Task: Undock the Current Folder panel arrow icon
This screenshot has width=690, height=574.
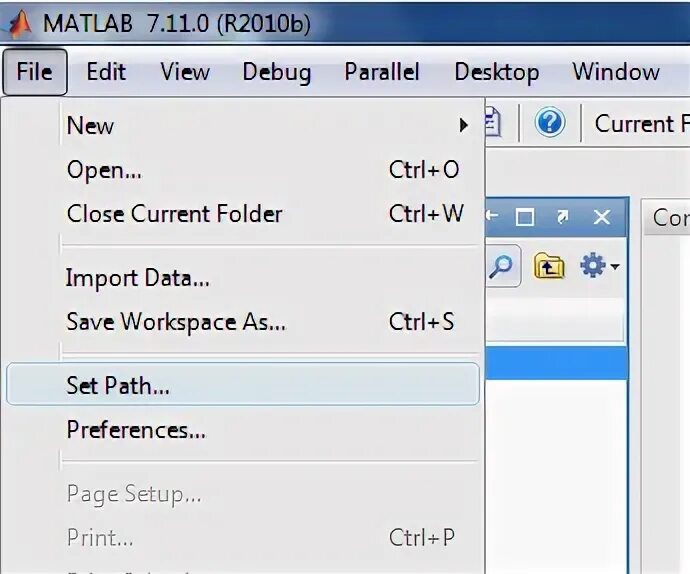Action: (x=562, y=217)
